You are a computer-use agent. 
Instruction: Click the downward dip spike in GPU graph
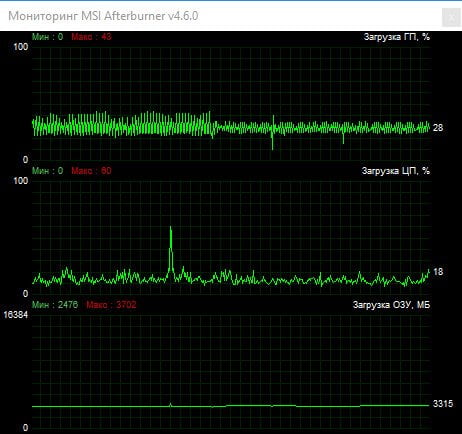[x=273, y=140]
